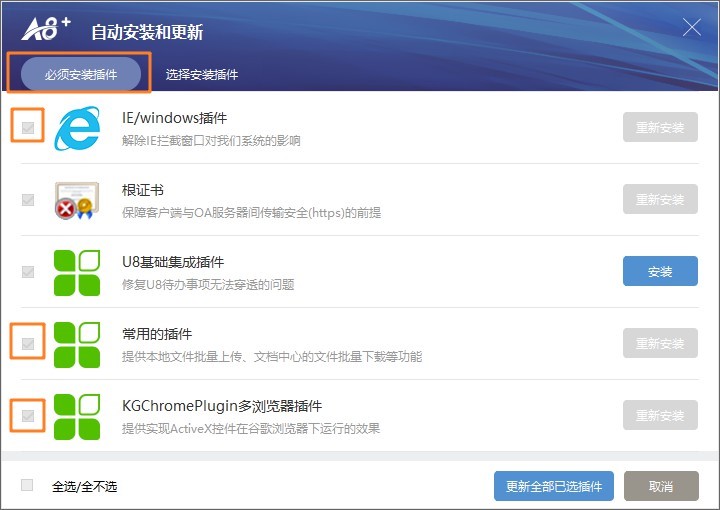
Task: Click the U8基础集成插件 green icon
Action: pyautogui.click(x=77, y=272)
